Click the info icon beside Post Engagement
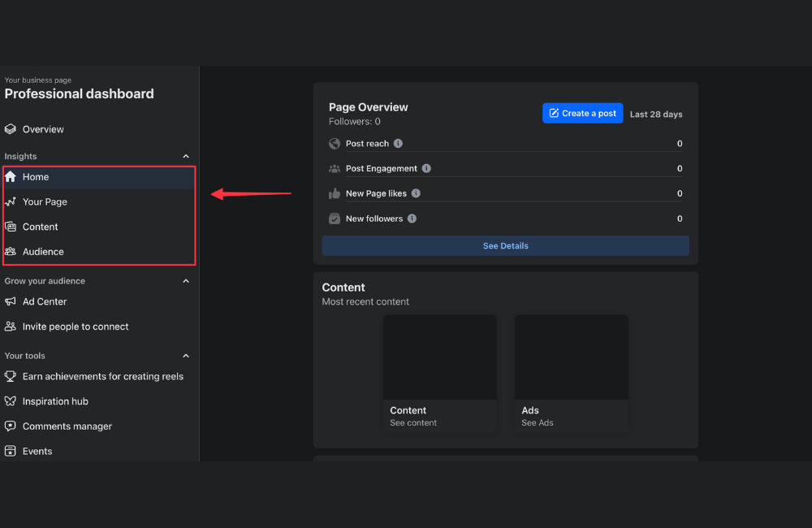This screenshot has height=528, width=812. (426, 169)
